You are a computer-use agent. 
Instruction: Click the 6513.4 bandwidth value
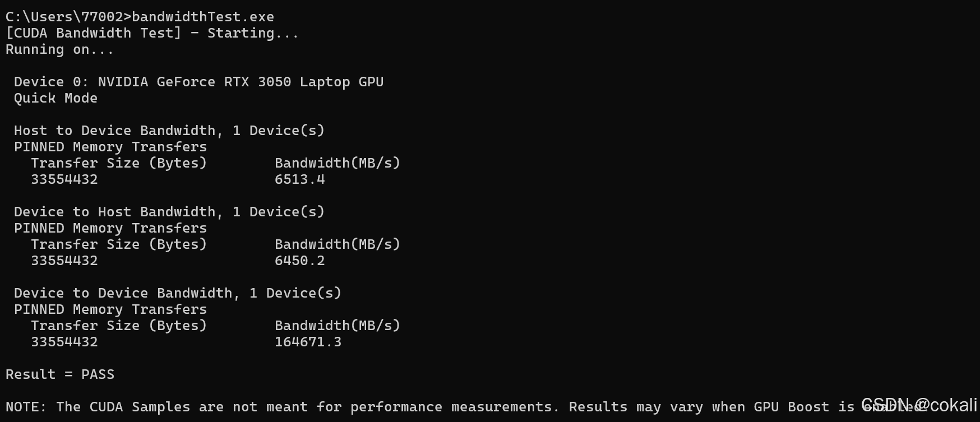tap(300, 179)
